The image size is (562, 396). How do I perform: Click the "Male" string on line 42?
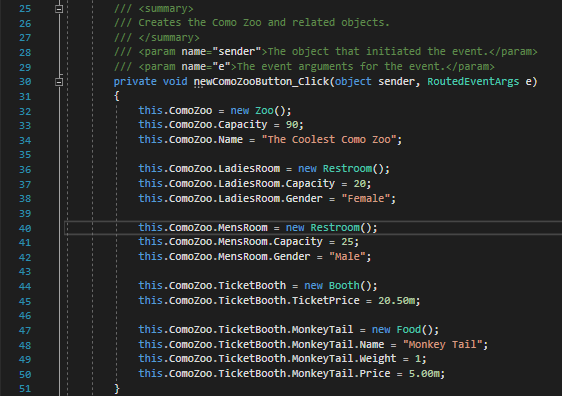point(347,257)
